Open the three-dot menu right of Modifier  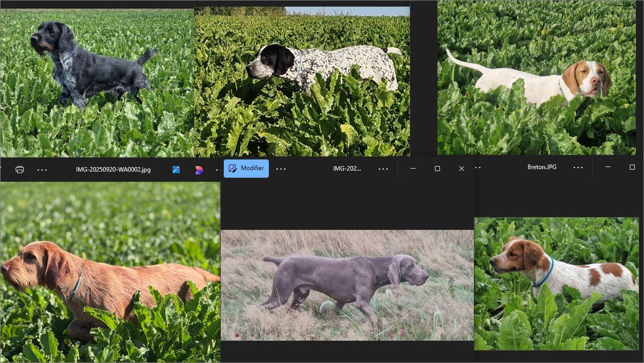(x=281, y=169)
